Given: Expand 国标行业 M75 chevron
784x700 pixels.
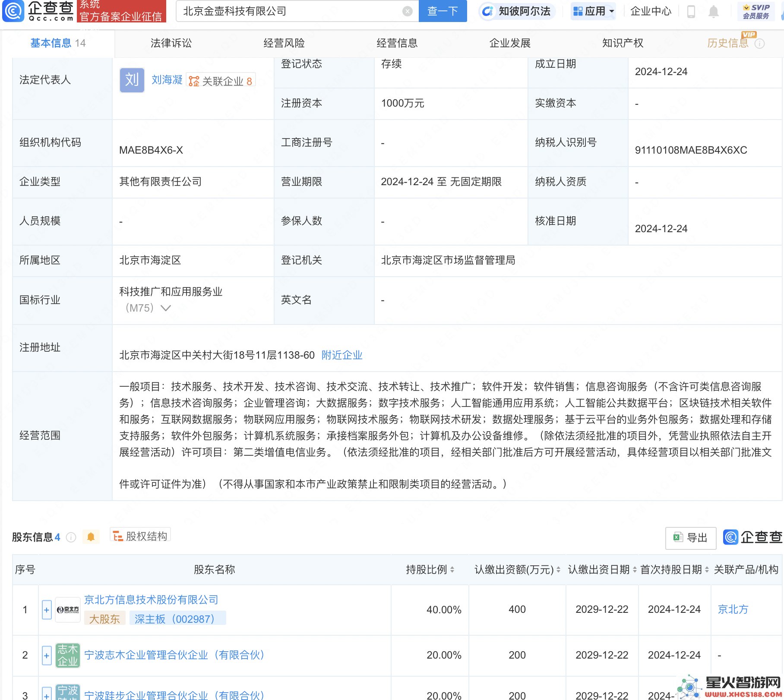Looking at the screenshot, I should pos(166,308).
